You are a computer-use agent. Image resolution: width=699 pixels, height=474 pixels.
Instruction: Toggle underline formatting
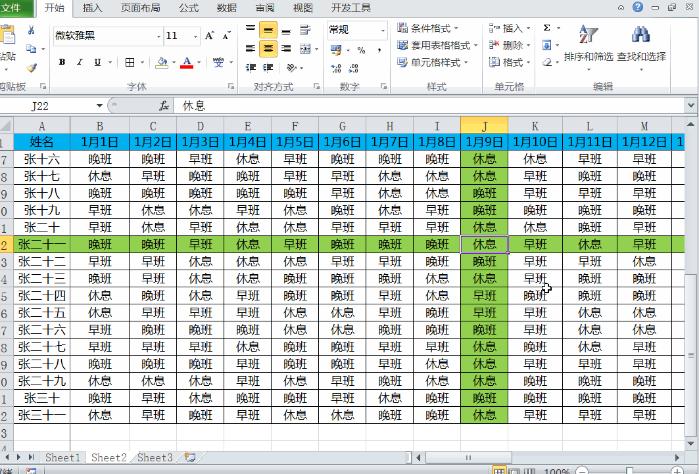[x=97, y=62]
